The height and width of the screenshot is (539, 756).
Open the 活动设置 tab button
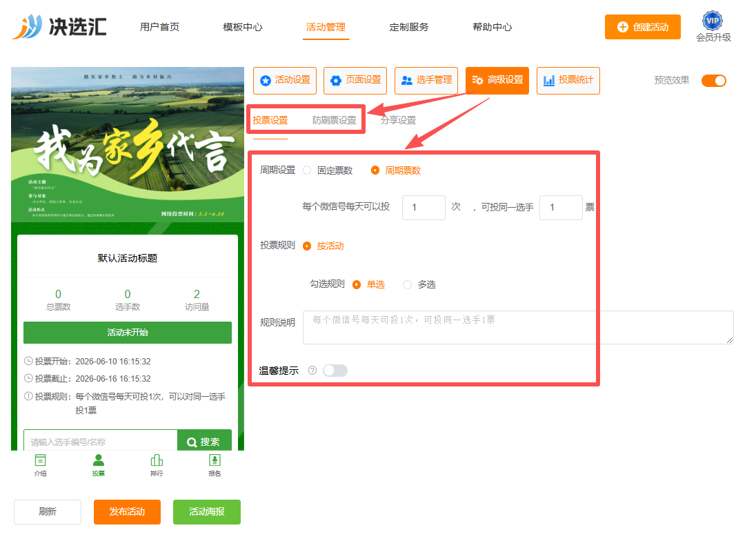pyautogui.click(x=285, y=81)
